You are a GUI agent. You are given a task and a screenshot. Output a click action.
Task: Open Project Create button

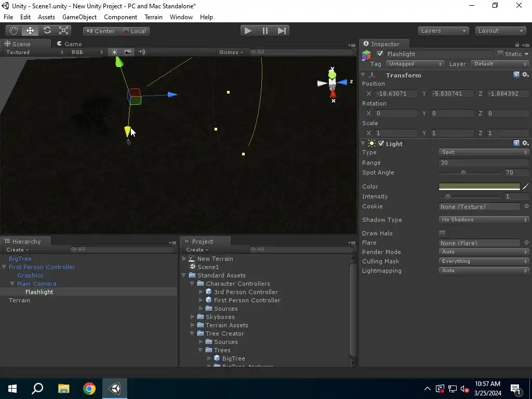(x=197, y=250)
